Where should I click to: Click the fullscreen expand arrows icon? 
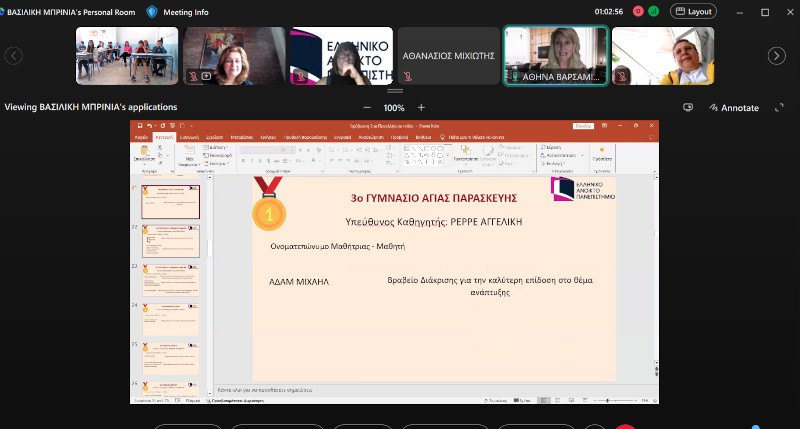tap(779, 108)
